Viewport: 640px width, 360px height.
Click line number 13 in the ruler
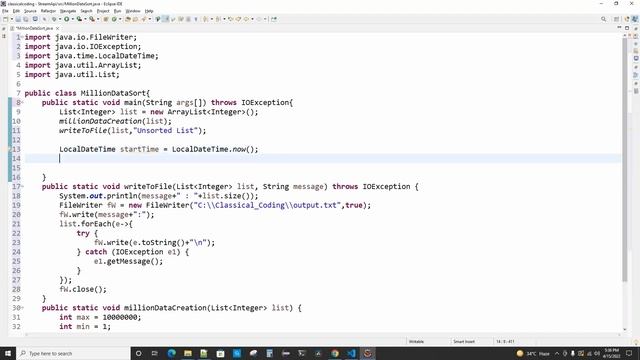[16, 149]
